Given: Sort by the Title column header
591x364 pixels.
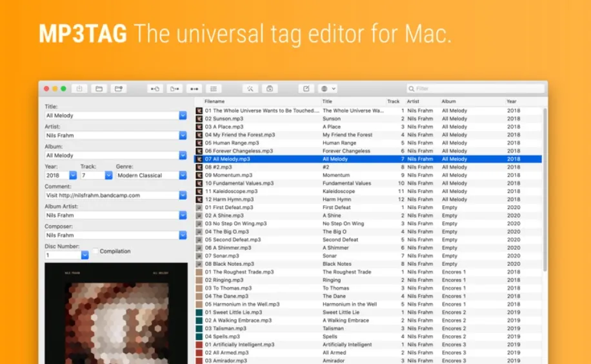Looking at the screenshot, I should 327,101.
